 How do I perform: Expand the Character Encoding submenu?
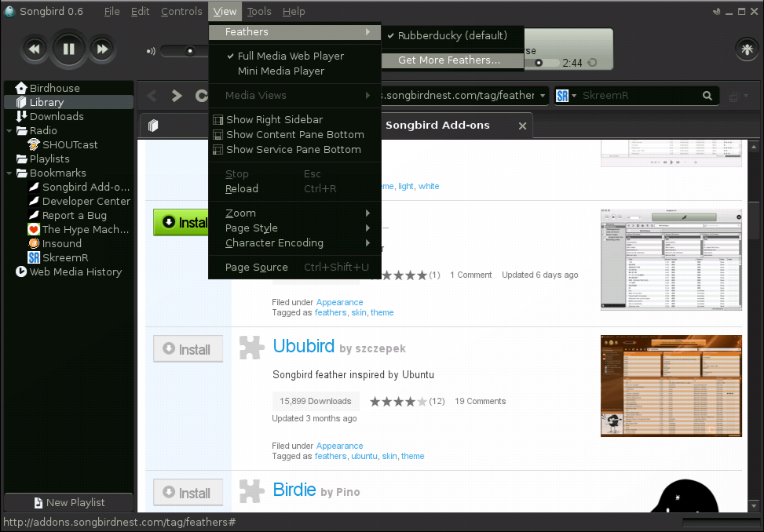click(x=294, y=243)
